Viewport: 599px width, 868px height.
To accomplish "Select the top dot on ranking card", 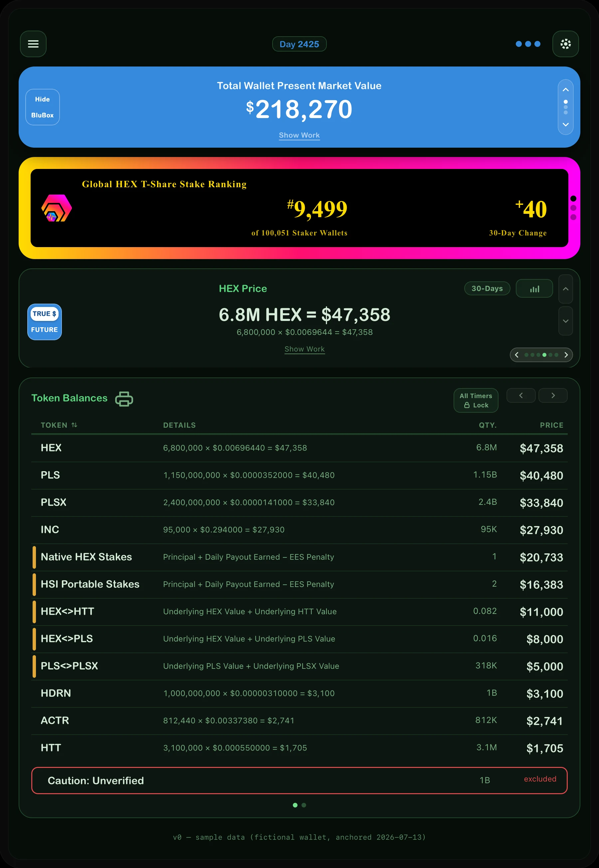I will point(573,199).
